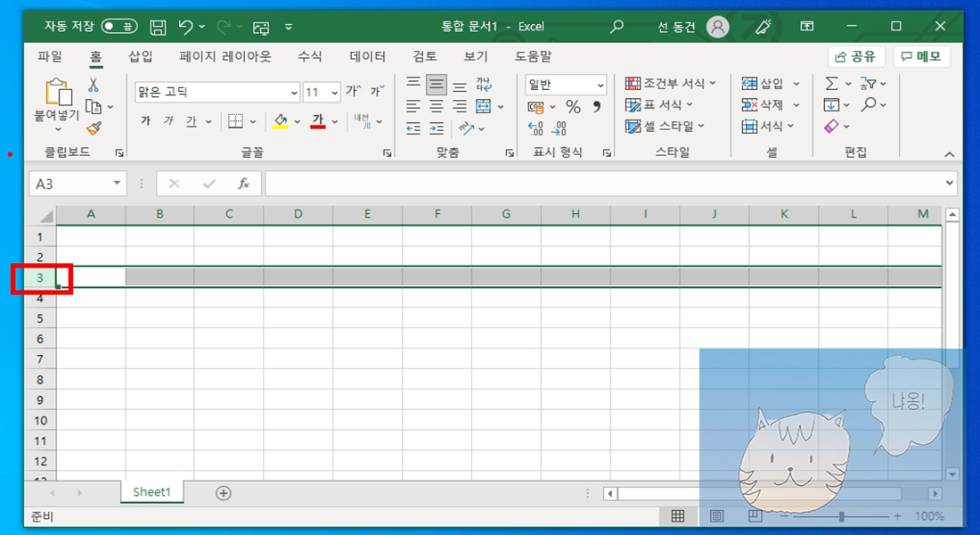The image size is (980, 535).
Task: Switch to Normal view in status bar
Action: point(677,516)
